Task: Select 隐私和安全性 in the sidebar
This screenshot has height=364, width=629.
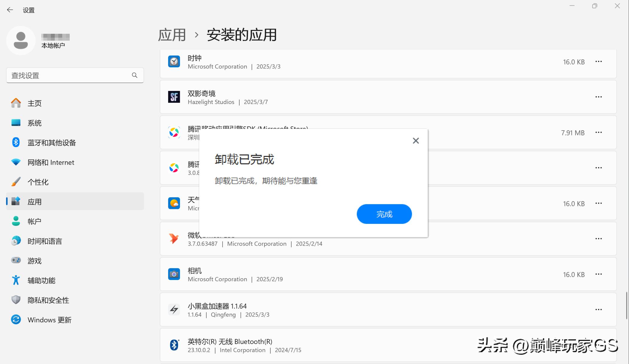Action: tap(48, 300)
